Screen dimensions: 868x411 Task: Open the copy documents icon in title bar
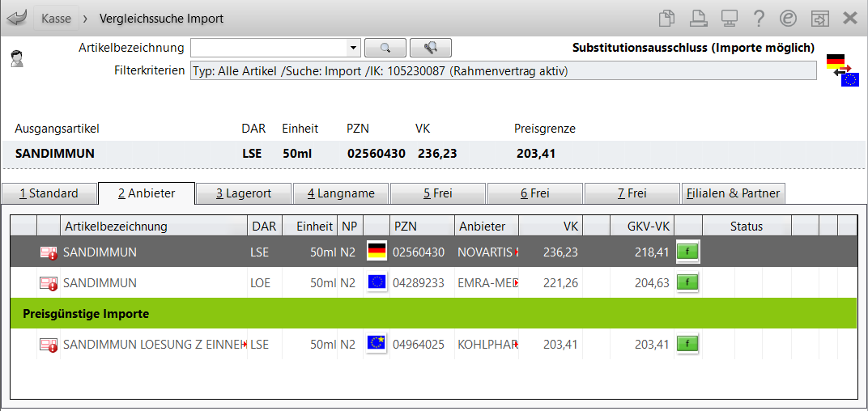point(667,19)
